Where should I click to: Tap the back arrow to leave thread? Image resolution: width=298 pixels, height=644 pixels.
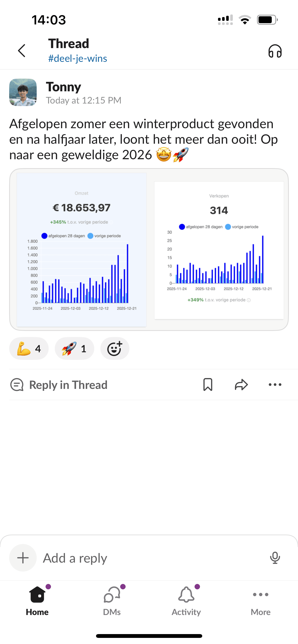(x=22, y=51)
